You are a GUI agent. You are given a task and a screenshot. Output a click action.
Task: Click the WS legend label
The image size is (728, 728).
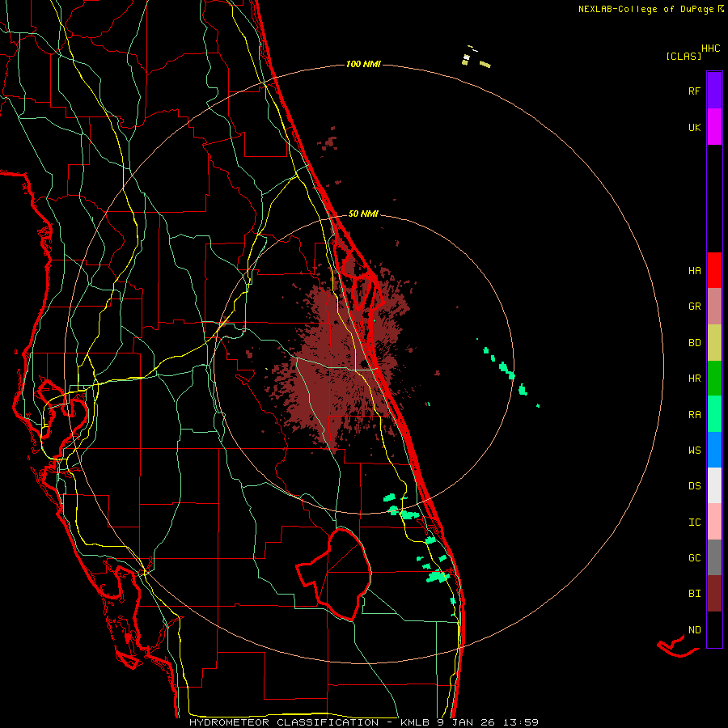pos(694,450)
